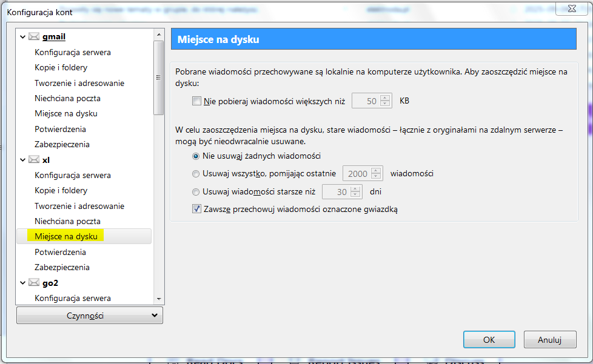Viewport: 593px width, 364px height.
Task: Increase the 2000 messages stepper
Action: [376, 170]
